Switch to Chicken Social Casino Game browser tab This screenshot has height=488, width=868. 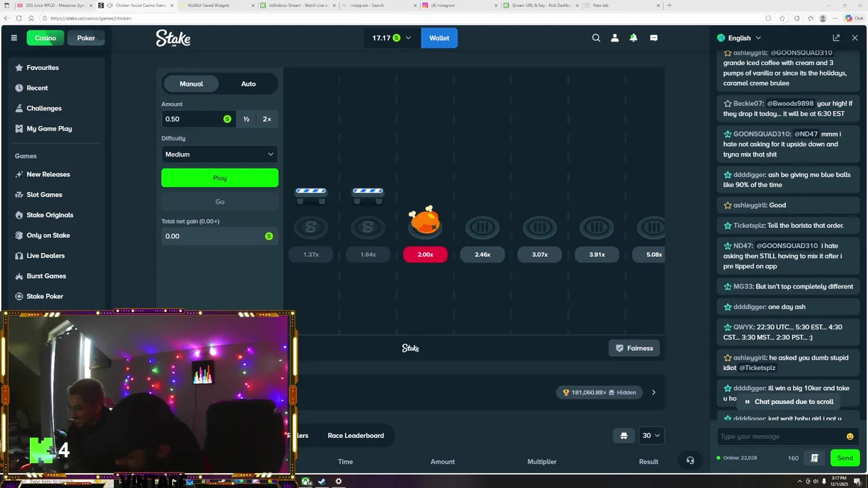[x=138, y=5]
